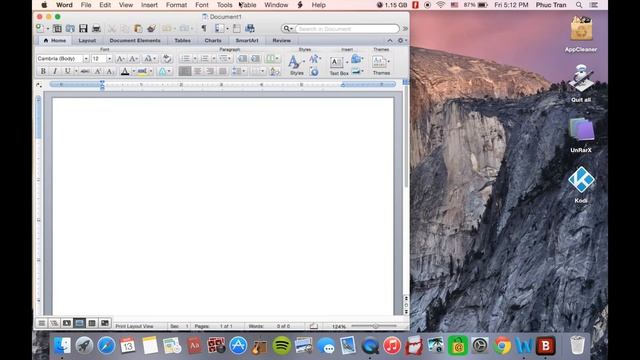Open highlight color dropdown arrow
Image resolution: width=640 pixels, height=360 pixels.
tap(151, 71)
